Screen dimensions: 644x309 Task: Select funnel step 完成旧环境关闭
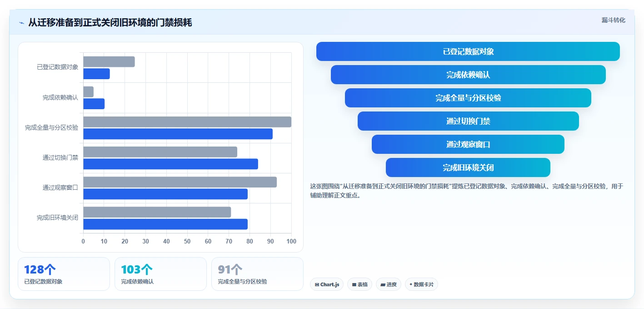468,167
